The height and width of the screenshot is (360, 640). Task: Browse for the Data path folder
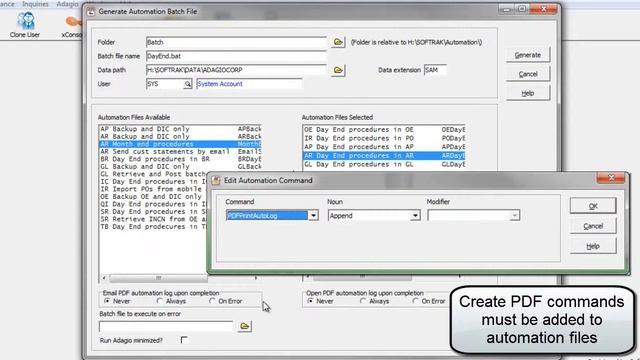[x=338, y=70]
